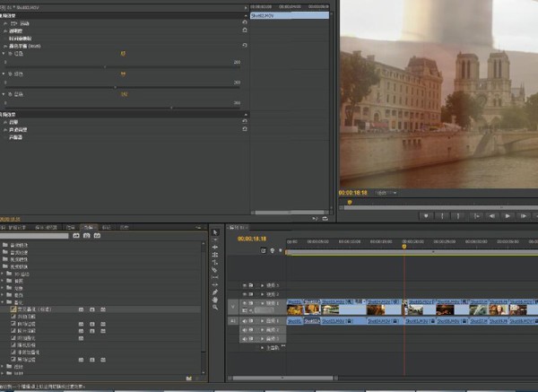The height and width of the screenshot is (392, 538).
Task: Collapse the Blue parameter slider row
Action: coord(4,94)
